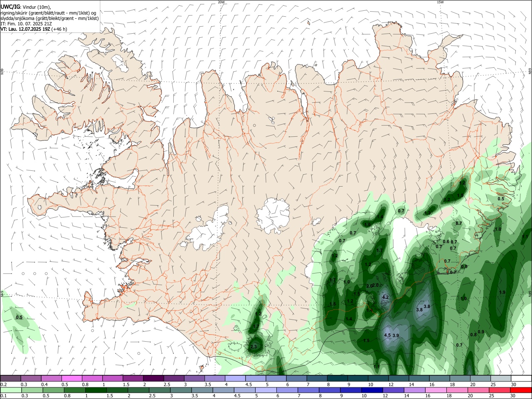Click the deep navy blue 10 mm rain swatch
The width and height of the screenshot is (532, 399).
click(372, 390)
